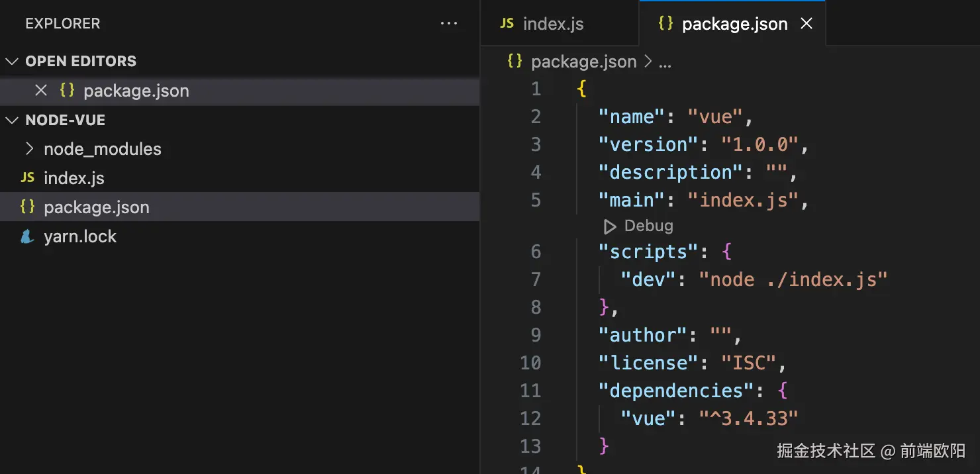Click the JS file icon next to index.js

[27, 177]
